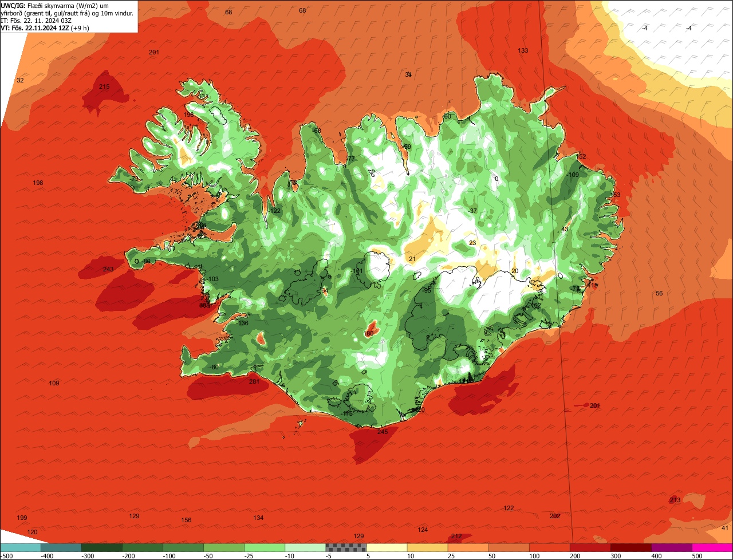Click the flux value 212 near the legend
This screenshot has height=560, width=733.
[456, 537]
